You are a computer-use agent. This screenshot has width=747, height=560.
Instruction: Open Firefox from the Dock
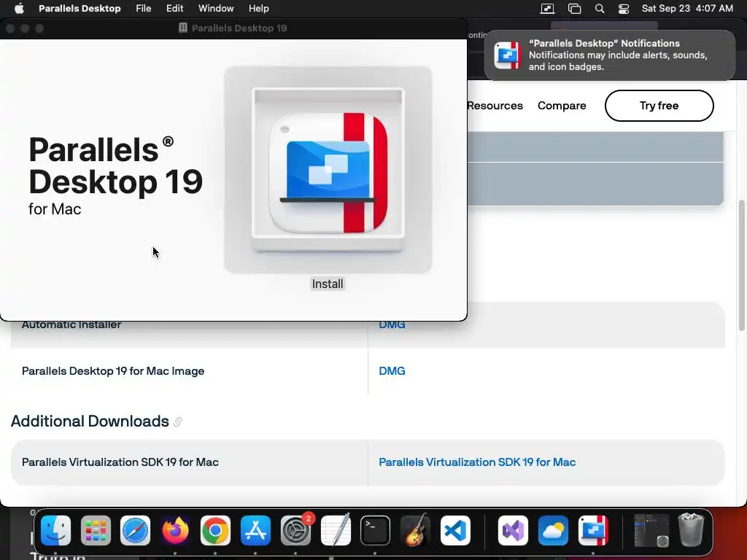point(175,530)
